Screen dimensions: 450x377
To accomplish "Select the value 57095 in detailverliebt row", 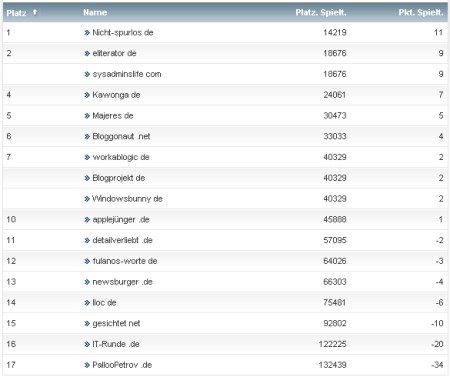I will [x=335, y=240].
